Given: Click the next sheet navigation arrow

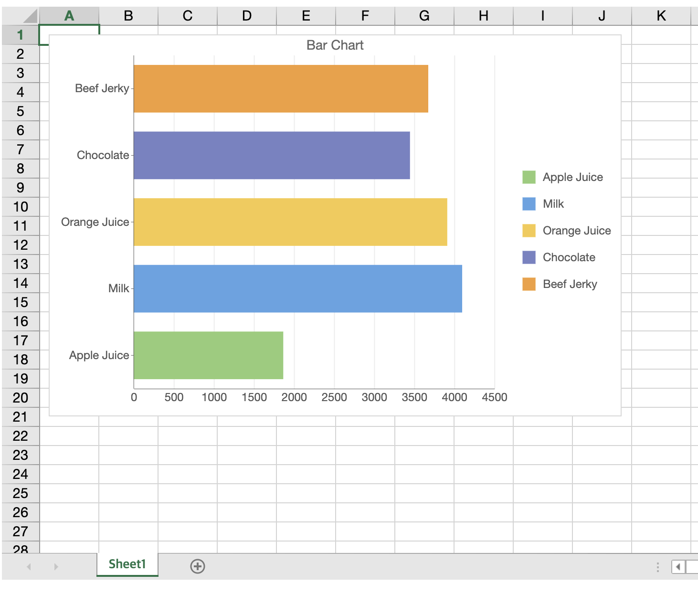Looking at the screenshot, I should tap(56, 567).
